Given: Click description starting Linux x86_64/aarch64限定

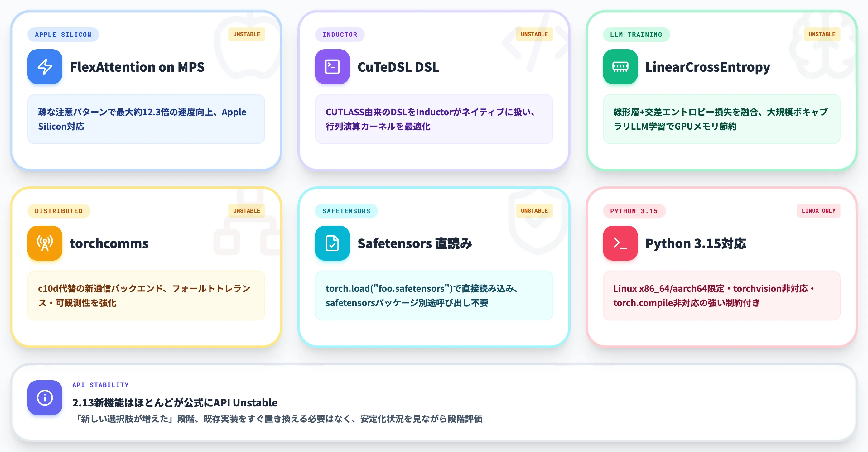Looking at the screenshot, I should click(x=721, y=296).
